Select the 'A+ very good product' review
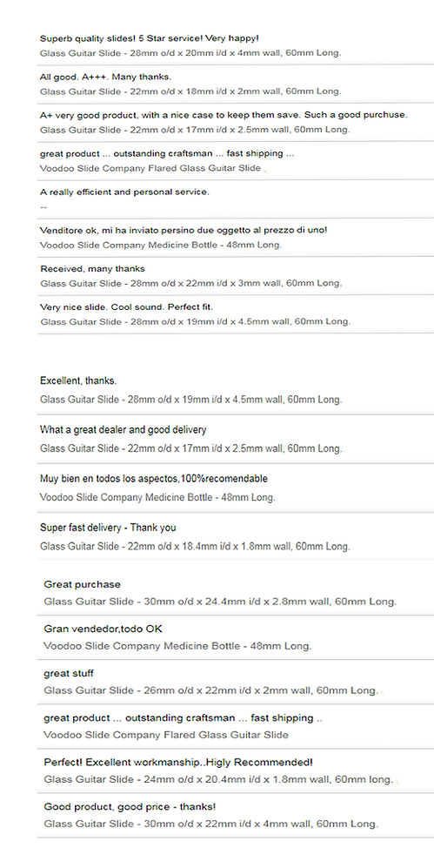This screenshot has width=434, height=868. point(224,115)
